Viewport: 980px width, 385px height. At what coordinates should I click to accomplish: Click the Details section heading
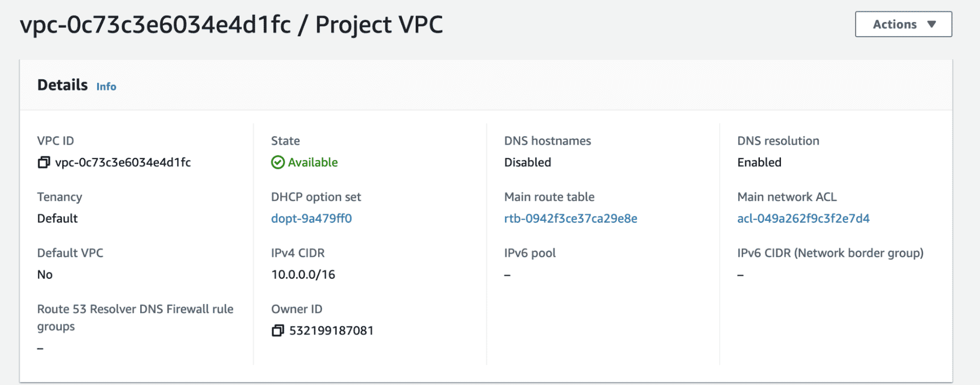pos(62,84)
